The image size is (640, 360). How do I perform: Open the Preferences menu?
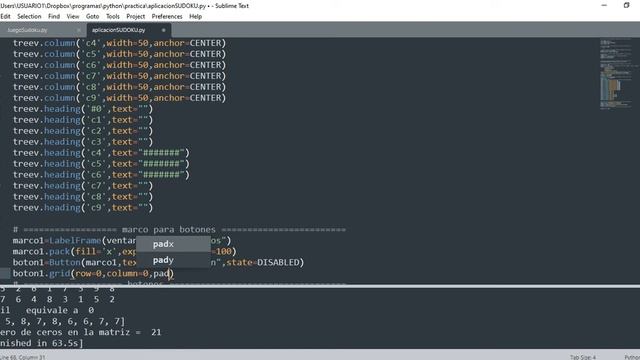pyautogui.click(x=167, y=16)
